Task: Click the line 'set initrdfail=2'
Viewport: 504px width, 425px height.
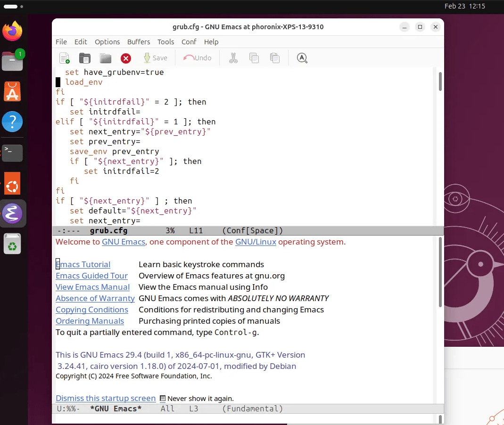Action: click(122, 171)
